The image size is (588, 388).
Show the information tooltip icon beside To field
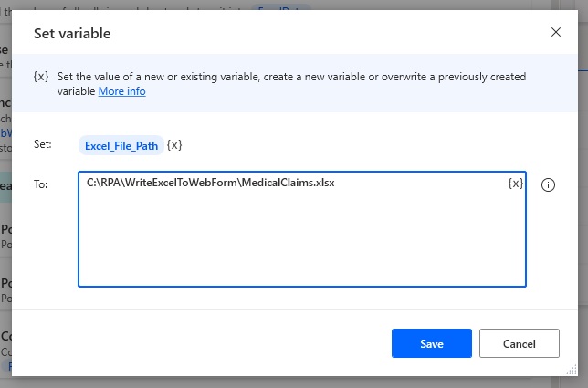(x=548, y=184)
